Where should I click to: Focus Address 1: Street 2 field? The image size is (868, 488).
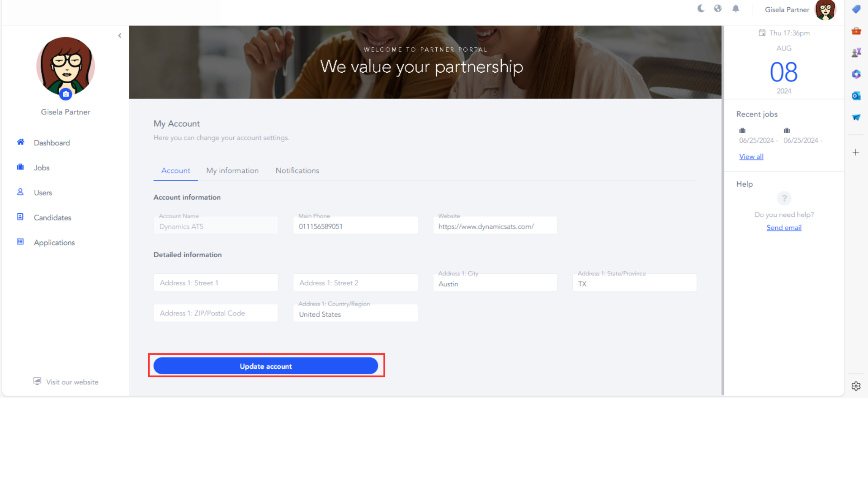point(355,282)
